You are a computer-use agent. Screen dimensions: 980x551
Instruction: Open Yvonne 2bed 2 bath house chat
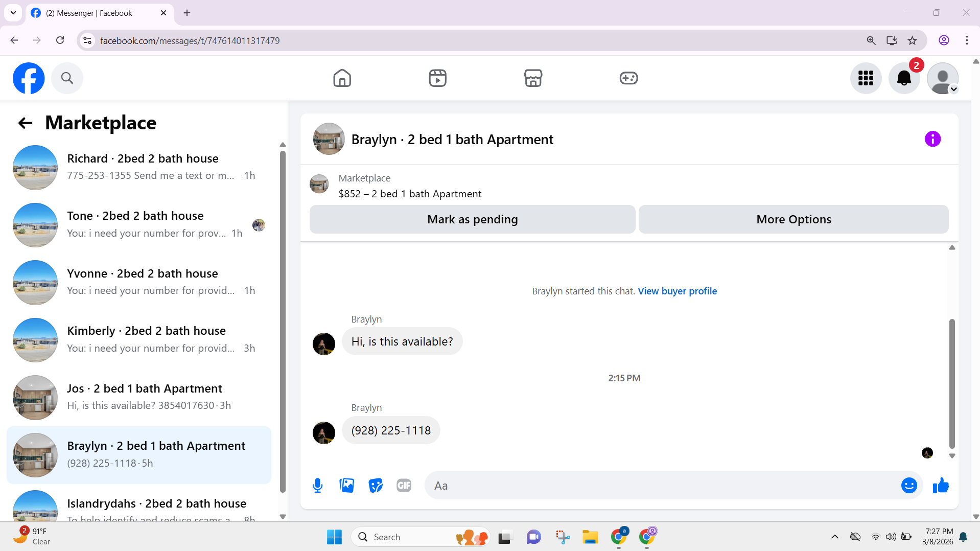(139, 282)
